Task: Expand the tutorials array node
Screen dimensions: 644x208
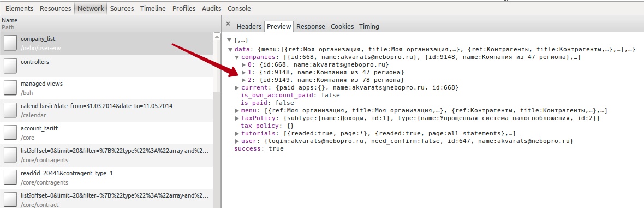Action: point(237,134)
